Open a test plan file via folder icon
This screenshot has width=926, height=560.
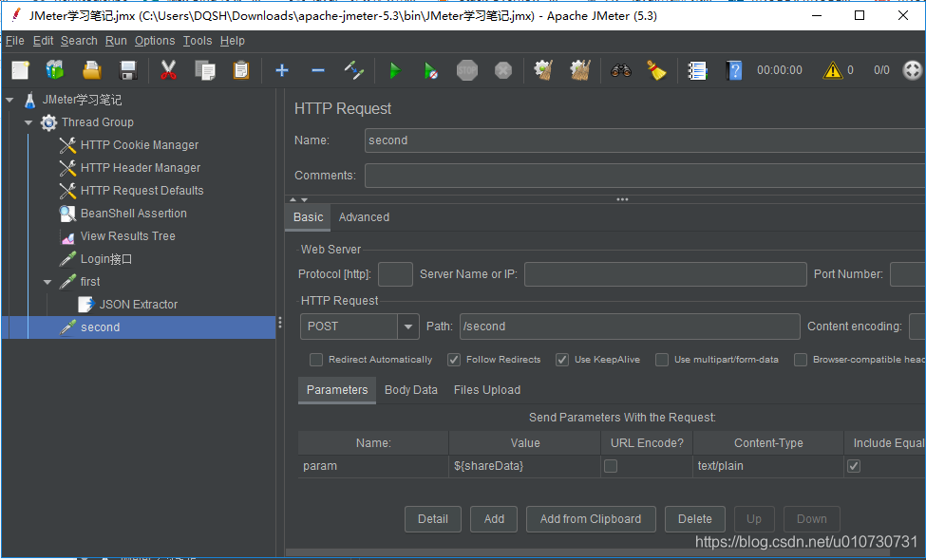91,70
